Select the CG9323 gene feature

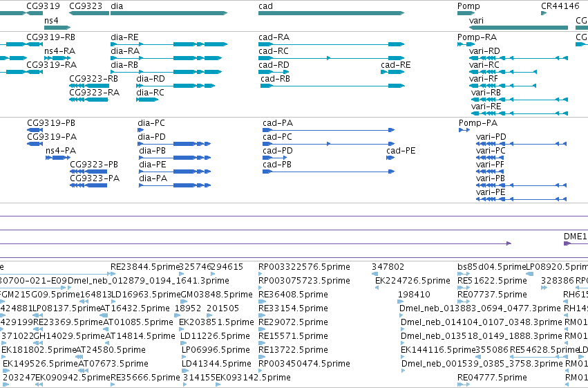pos(89,13)
